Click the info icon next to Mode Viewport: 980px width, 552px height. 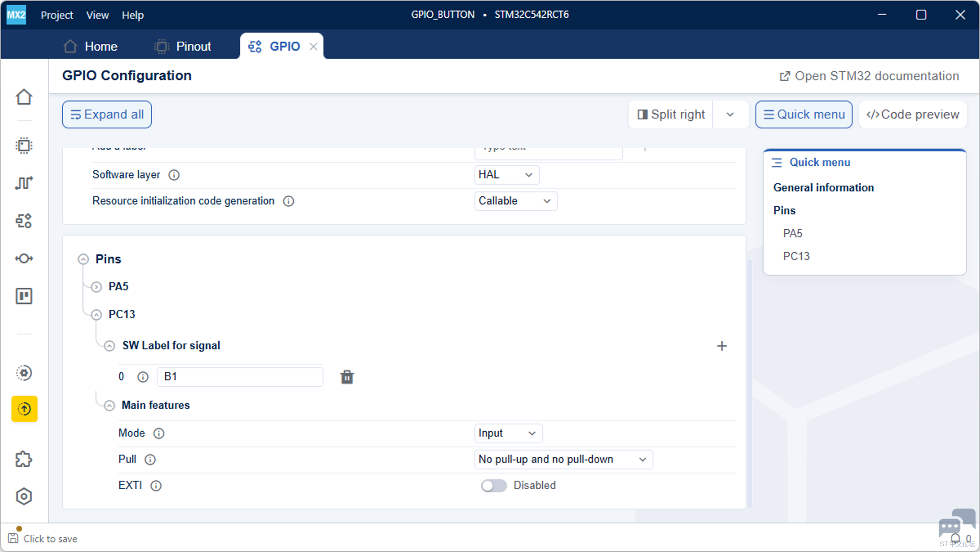click(159, 433)
